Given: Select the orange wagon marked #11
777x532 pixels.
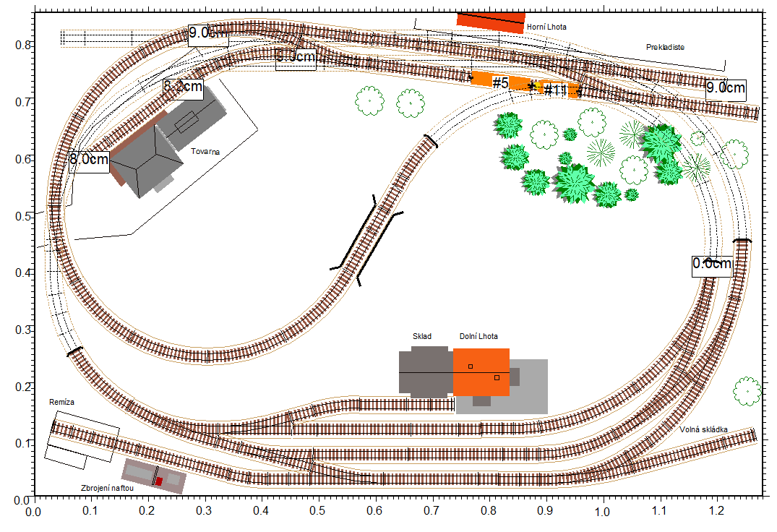Looking at the screenshot, I should [558, 90].
